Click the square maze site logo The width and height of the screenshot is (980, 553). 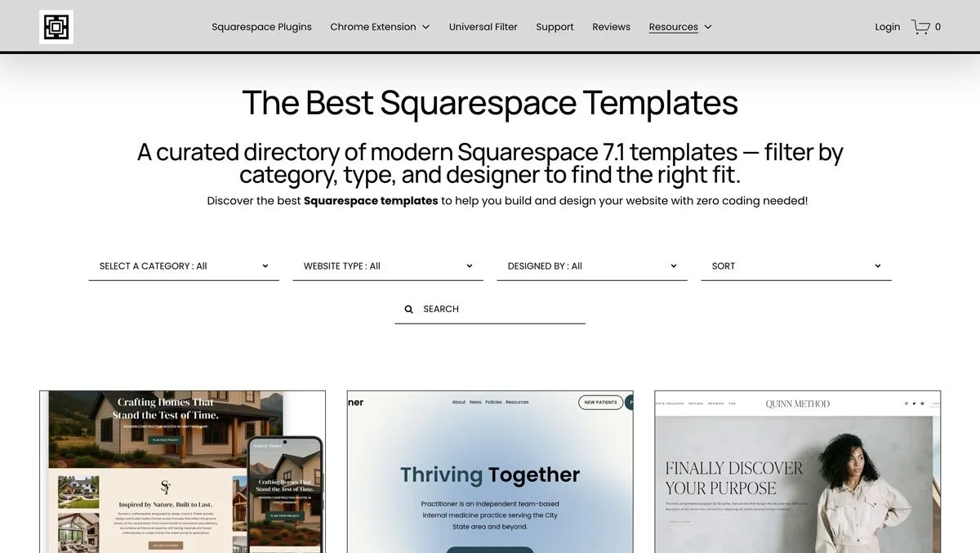point(56,27)
